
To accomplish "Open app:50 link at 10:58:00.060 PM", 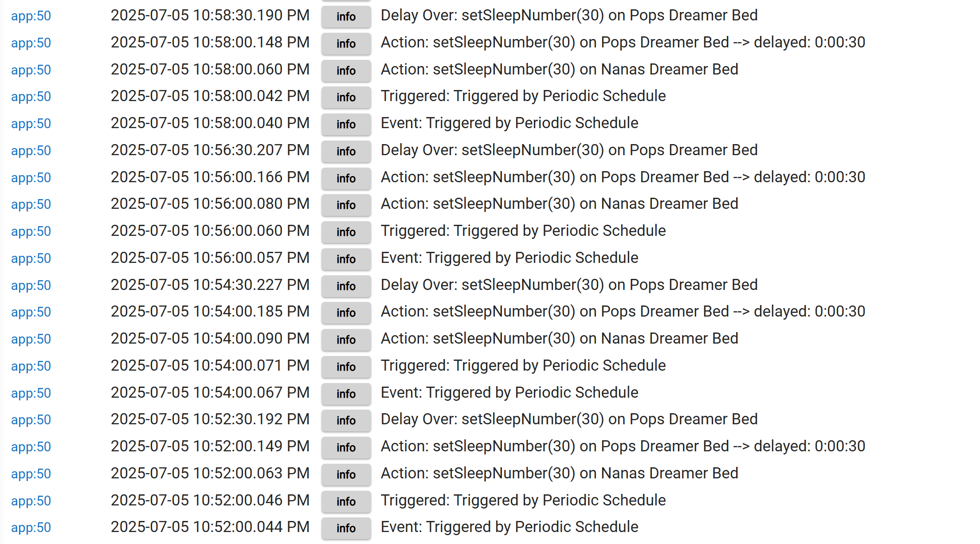I will (31, 70).
